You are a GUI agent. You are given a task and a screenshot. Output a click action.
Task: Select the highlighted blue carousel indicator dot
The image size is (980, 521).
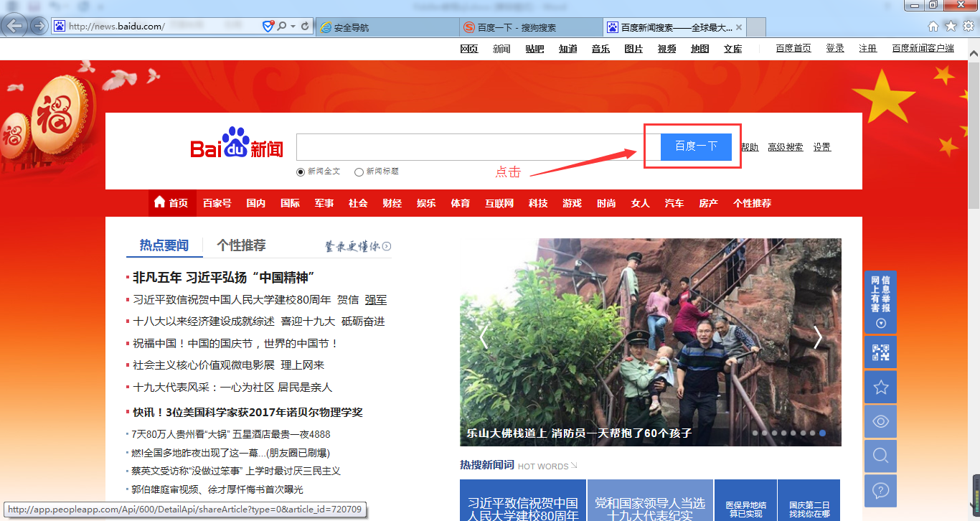(822, 433)
